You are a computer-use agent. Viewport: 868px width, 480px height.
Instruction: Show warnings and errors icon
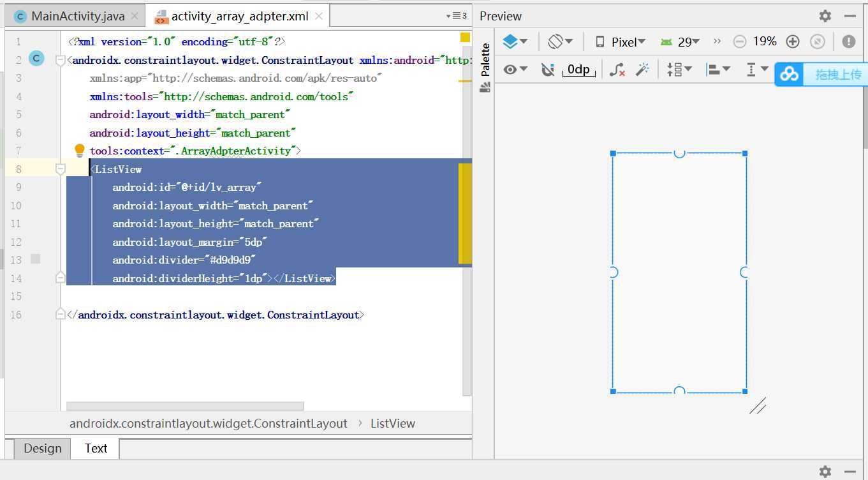tap(848, 41)
